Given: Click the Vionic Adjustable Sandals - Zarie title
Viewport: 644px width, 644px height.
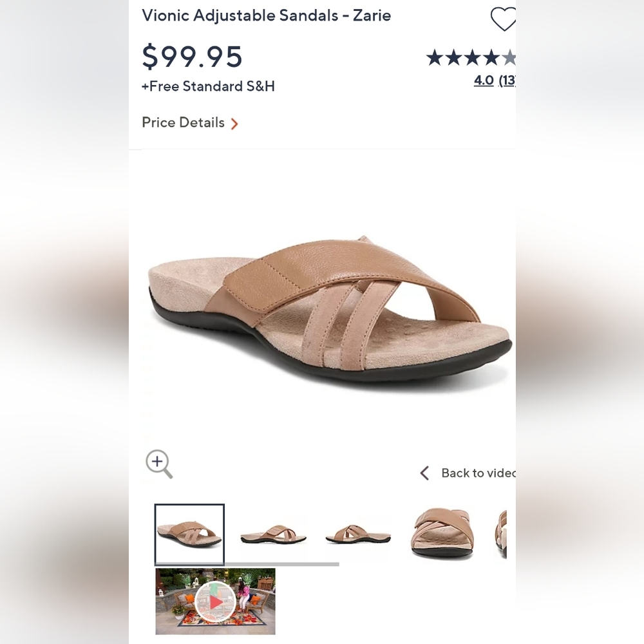Looking at the screenshot, I should tap(266, 15).
